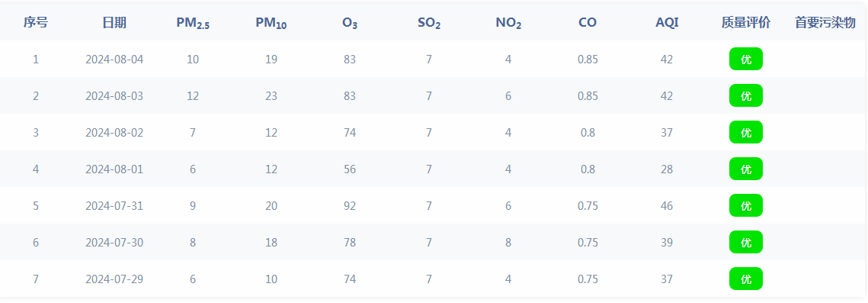This screenshot has height=303, width=868.
Task: Click the O3 value 56
Action: pos(349,169)
